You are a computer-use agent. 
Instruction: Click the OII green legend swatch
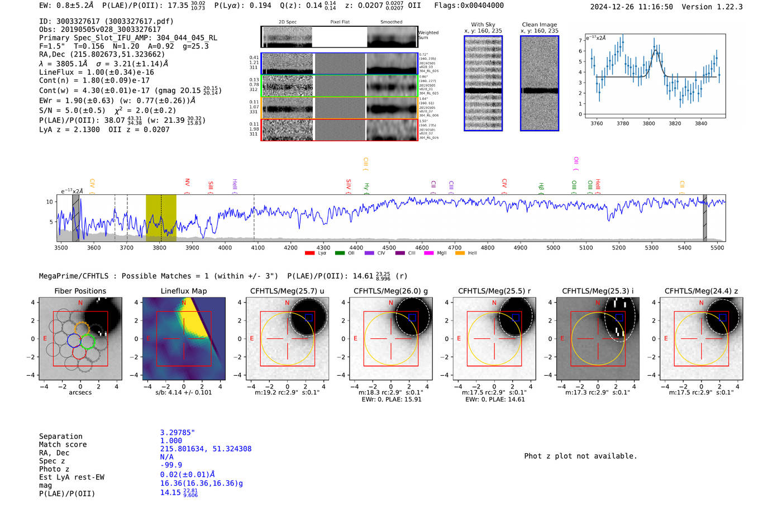coord(340,253)
